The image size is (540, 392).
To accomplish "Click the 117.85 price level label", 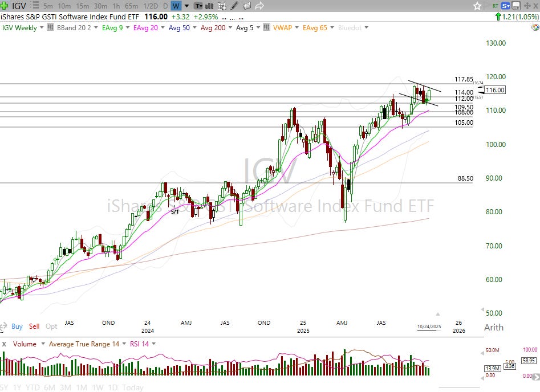I will [x=464, y=80].
